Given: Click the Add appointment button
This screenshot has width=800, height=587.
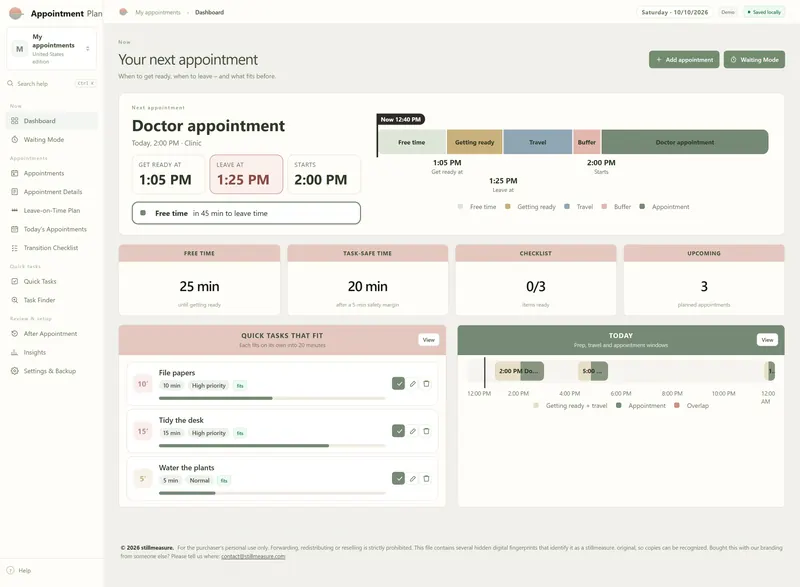Looking at the screenshot, I should click(x=684, y=60).
